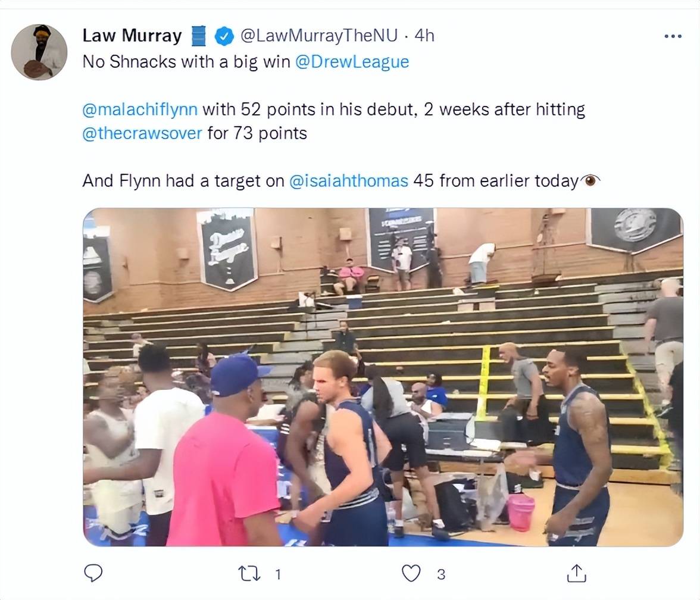Open the @malachiflynn profile mention
This screenshot has width=700, height=600.
coord(140,110)
